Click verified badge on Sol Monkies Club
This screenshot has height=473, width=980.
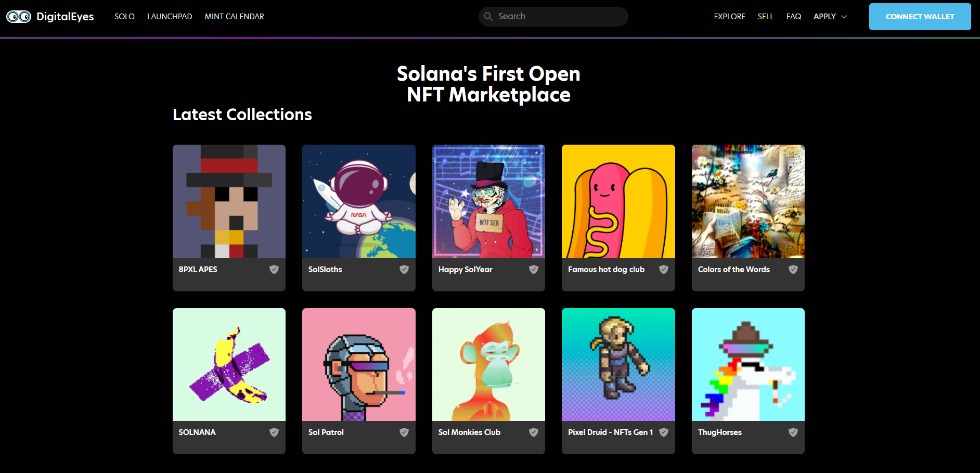(534, 432)
